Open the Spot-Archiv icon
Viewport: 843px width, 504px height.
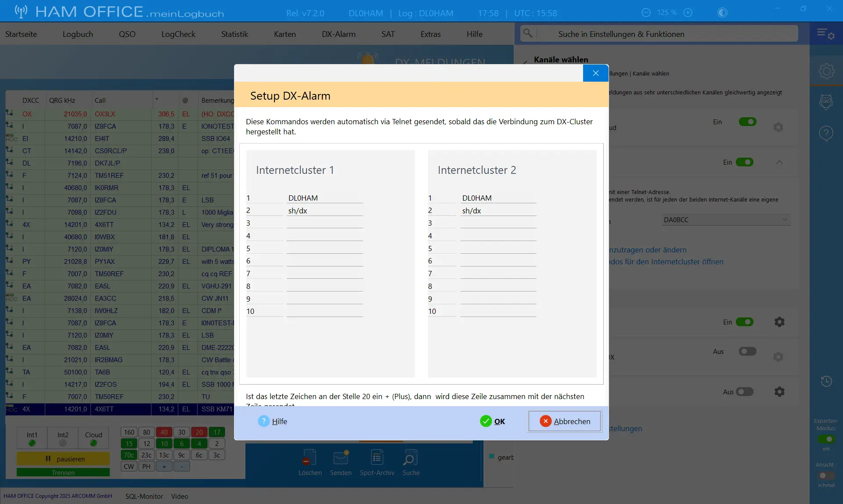pyautogui.click(x=377, y=458)
